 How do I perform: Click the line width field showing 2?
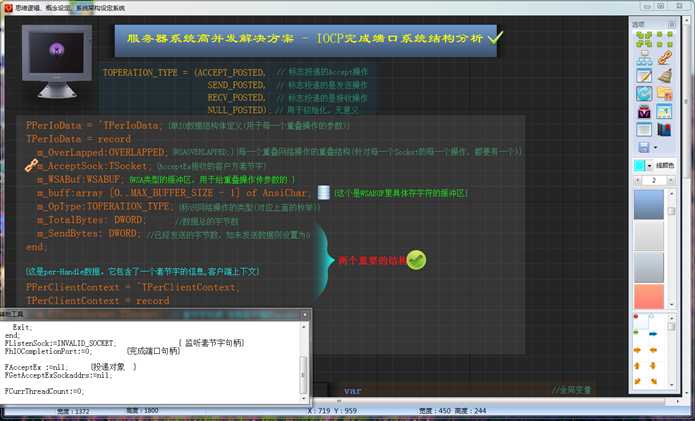(x=654, y=180)
